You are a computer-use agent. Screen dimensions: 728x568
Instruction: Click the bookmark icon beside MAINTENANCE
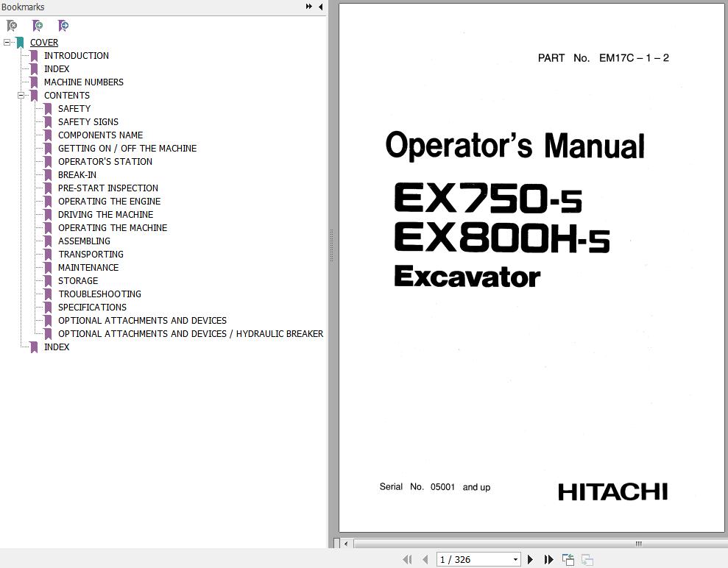48,267
